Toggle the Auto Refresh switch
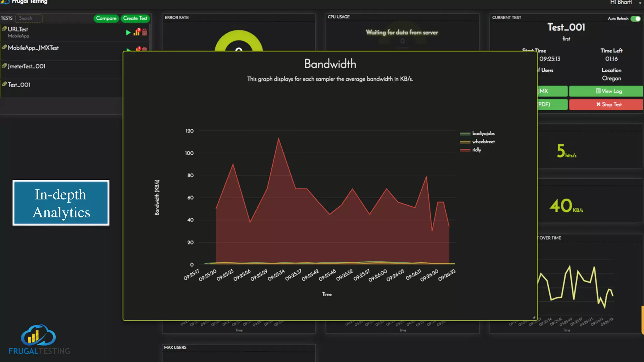 636,19
